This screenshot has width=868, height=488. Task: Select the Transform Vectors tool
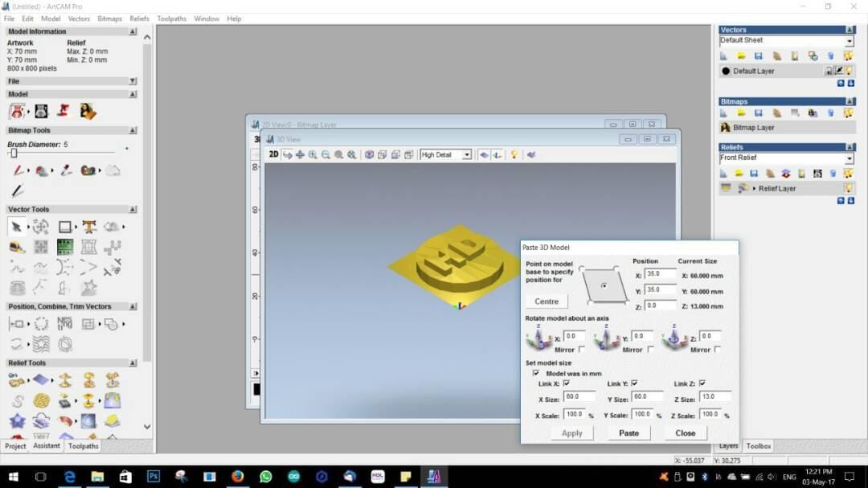40,227
